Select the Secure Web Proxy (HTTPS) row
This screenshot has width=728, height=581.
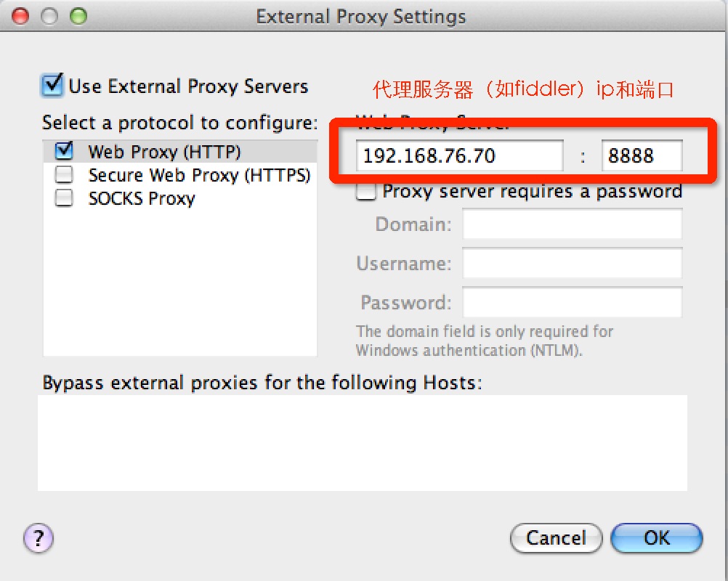click(x=180, y=175)
